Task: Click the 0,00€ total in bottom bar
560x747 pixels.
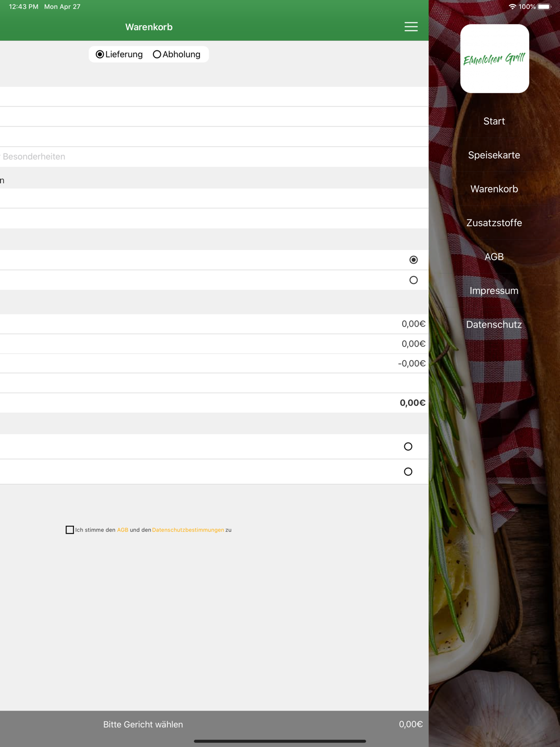Action: tap(410, 725)
